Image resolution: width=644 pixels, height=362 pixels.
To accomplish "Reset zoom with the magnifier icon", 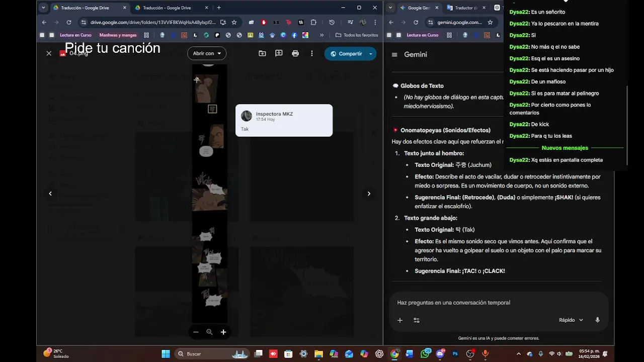I will click(209, 332).
